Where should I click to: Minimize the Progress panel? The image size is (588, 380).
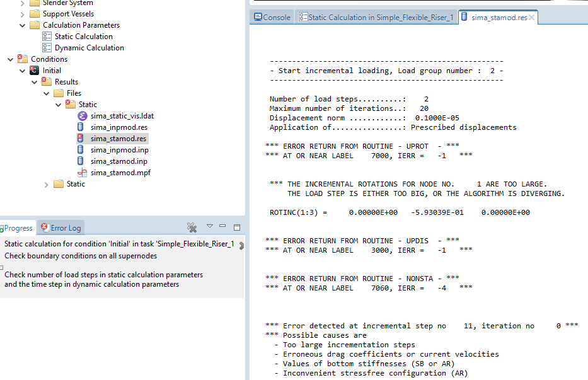click(x=224, y=227)
